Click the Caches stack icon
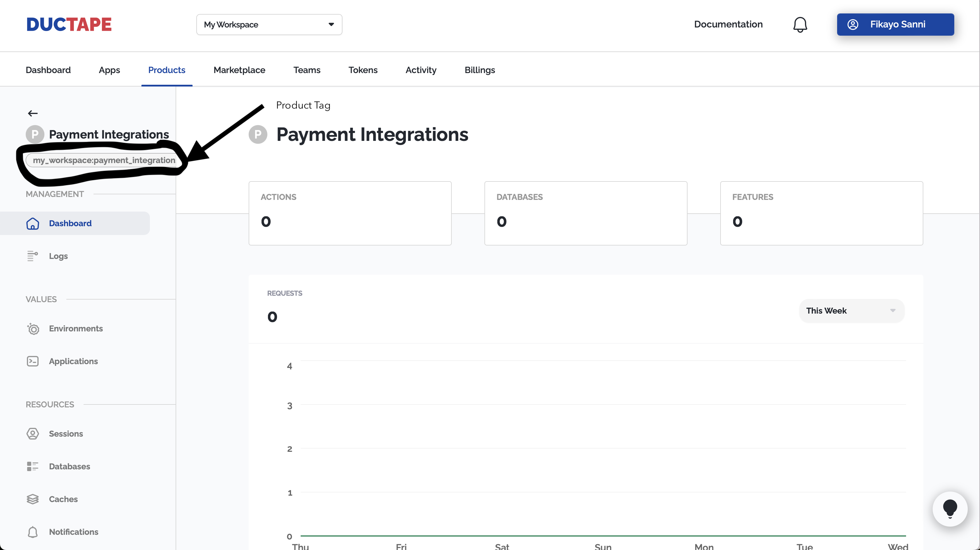Image resolution: width=980 pixels, height=550 pixels. [33, 499]
